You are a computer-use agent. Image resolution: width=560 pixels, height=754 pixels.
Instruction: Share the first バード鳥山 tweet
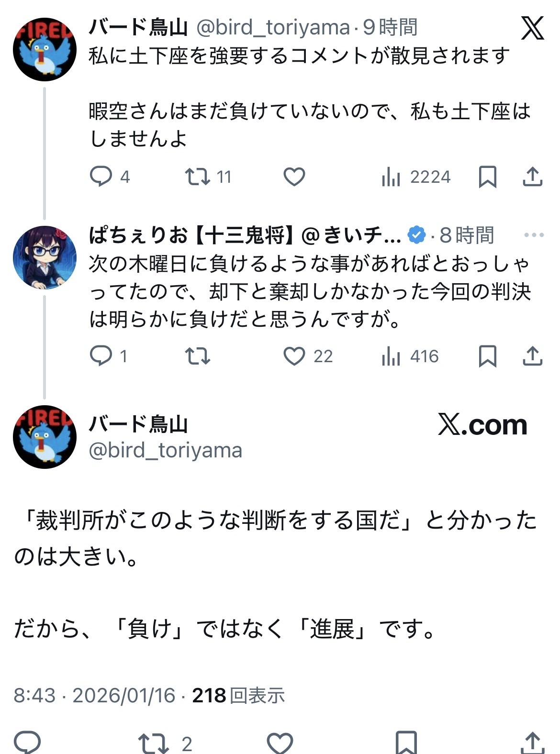532,177
